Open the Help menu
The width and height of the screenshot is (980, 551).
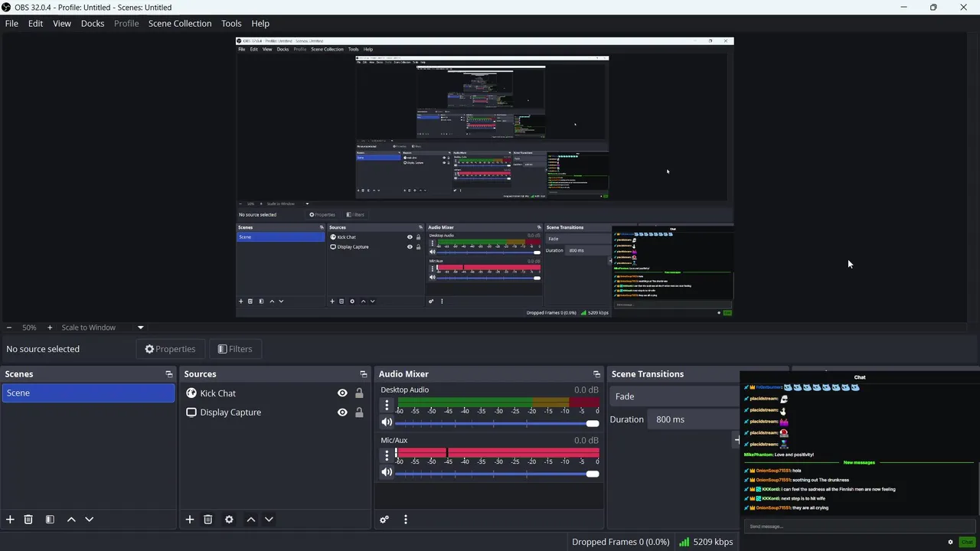(260, 24)
